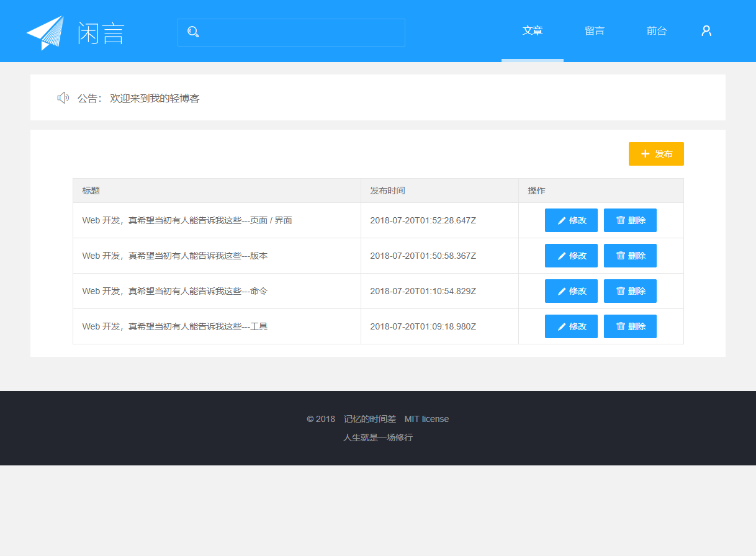Select article title ending 页面 / 界面
This screenshot has height=556, width=756.
(187, 220)
